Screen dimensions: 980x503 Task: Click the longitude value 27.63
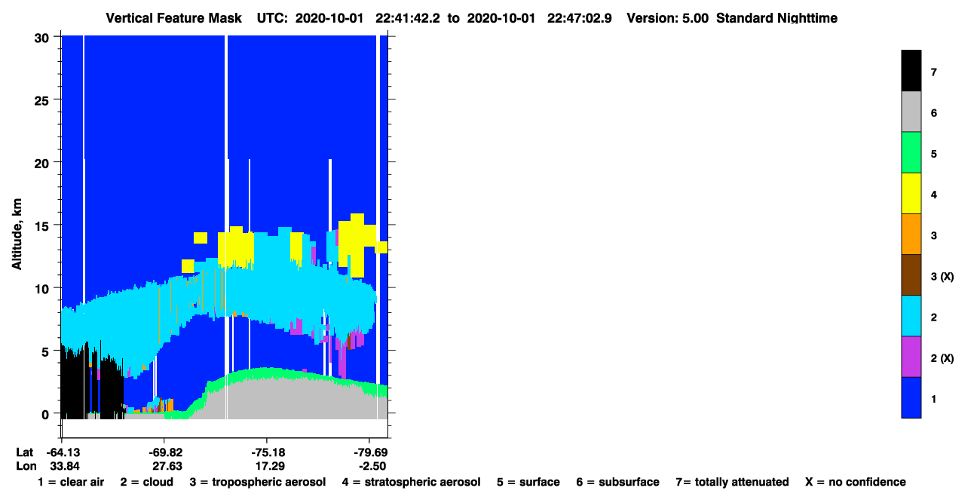point(167,466)
